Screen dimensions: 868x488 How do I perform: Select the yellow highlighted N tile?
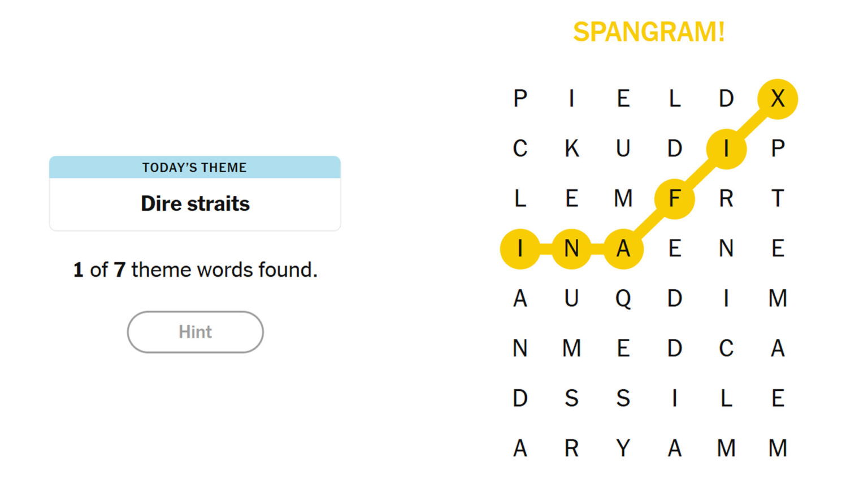[571, 249]
